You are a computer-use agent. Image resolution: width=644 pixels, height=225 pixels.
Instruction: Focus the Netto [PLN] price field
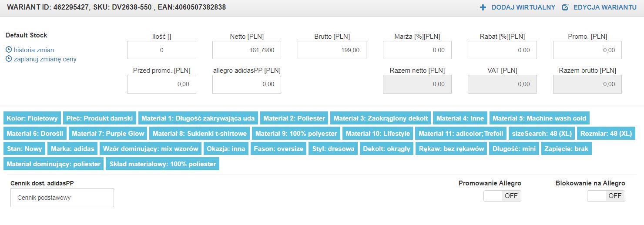point(247,50)
